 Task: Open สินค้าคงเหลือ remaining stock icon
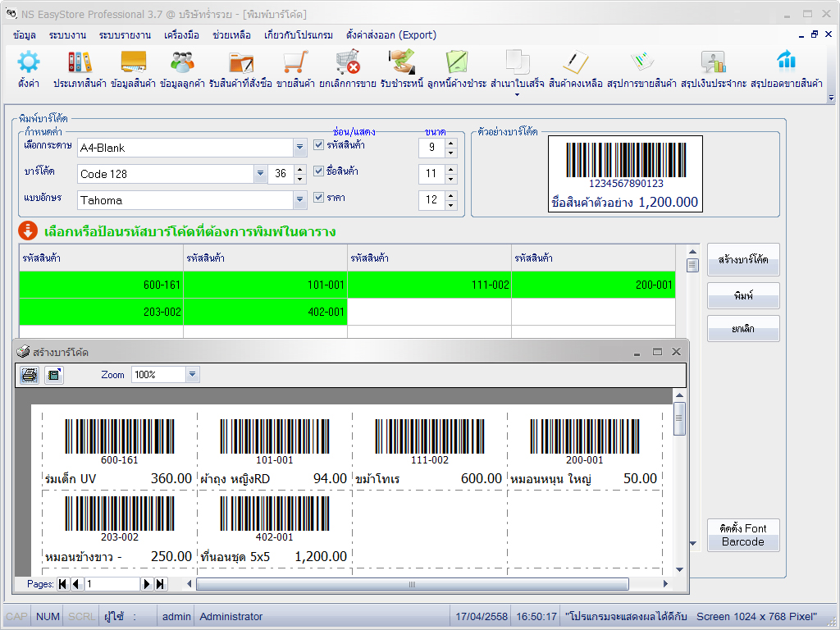(575, 62)
